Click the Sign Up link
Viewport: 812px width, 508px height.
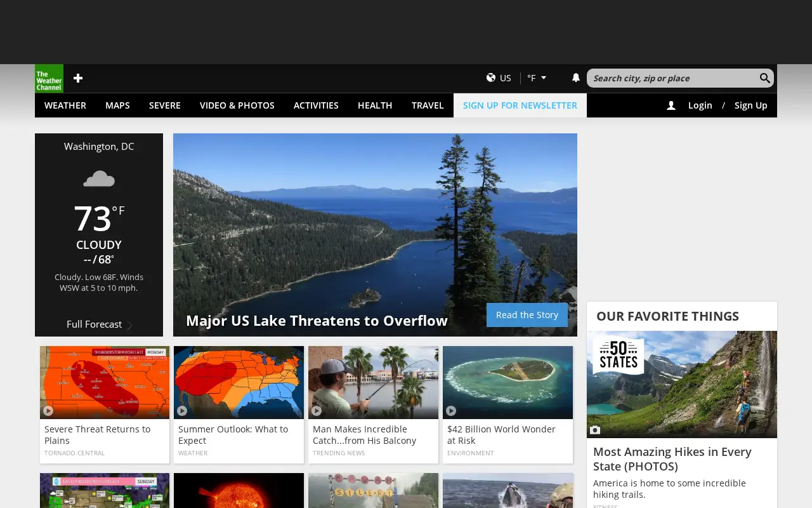(751, 105)
